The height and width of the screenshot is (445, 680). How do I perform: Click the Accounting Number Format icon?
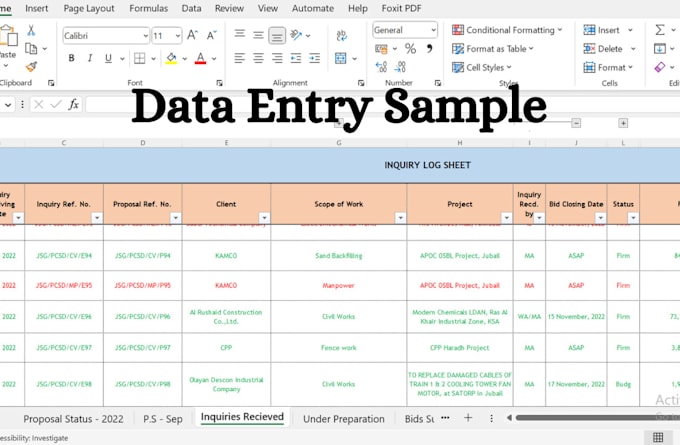point(381,49)
